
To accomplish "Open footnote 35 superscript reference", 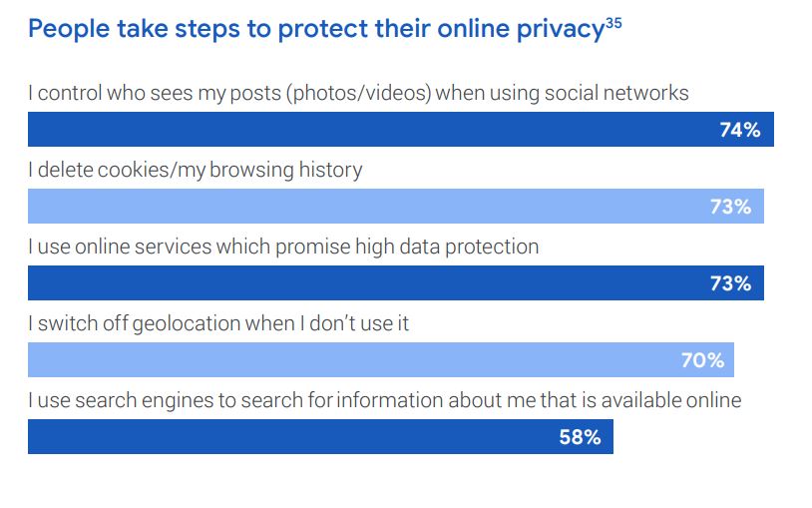I will coord(613,22).
